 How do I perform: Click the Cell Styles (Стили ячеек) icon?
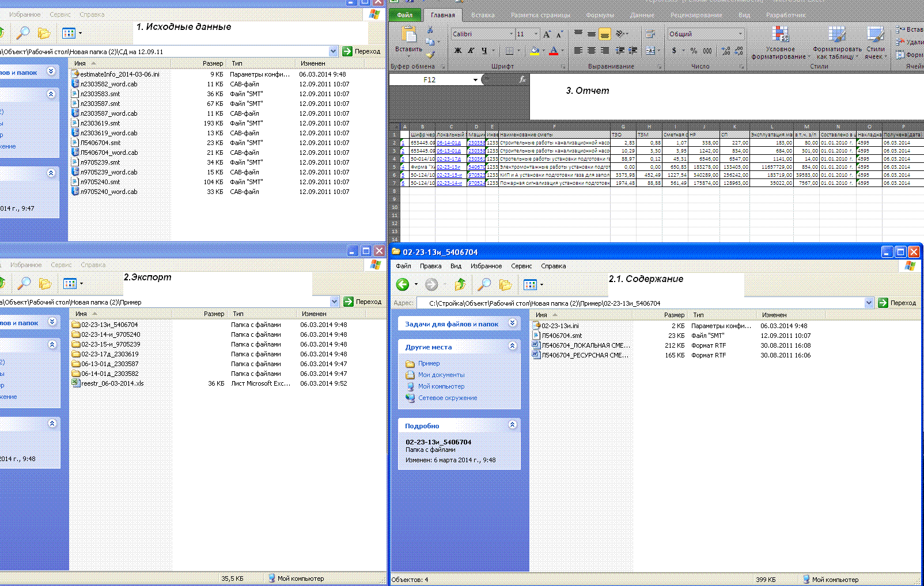pos(875,35)
